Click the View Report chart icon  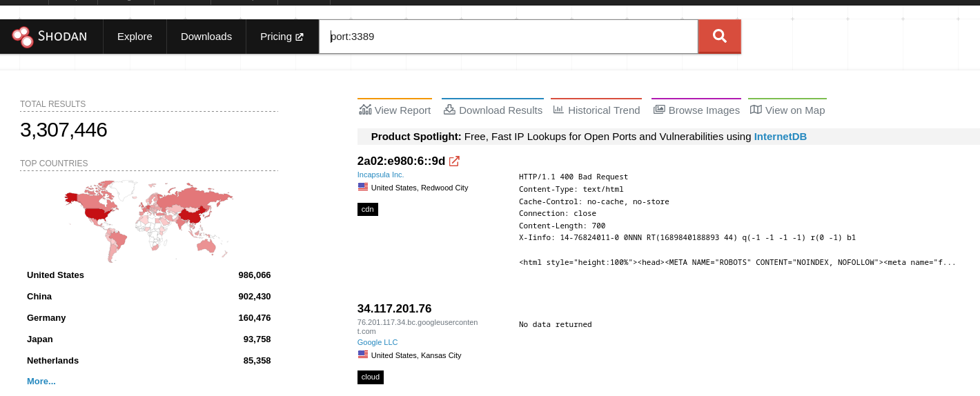click(365, 110)
